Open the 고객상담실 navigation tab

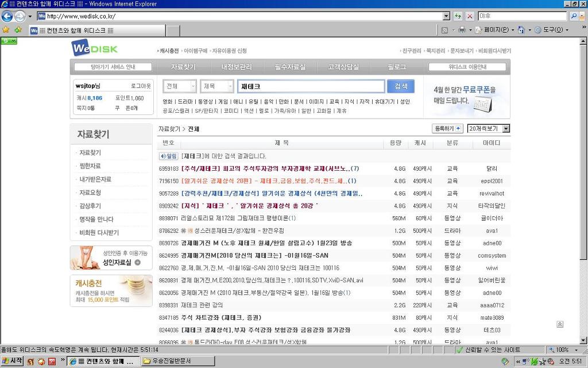tap(343, 67)
